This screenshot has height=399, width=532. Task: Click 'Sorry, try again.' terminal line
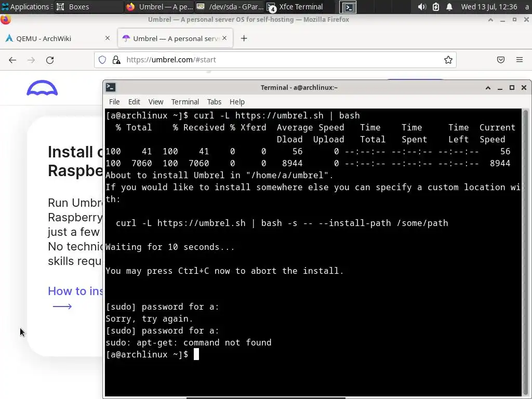149,318
